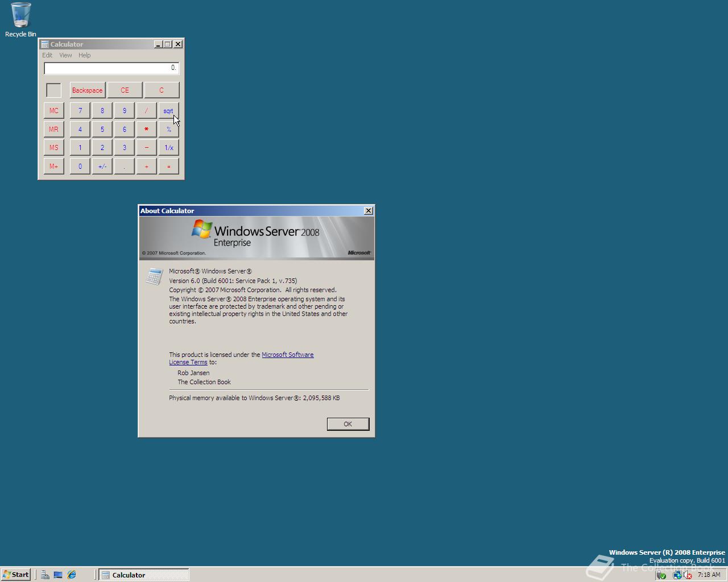Click the M+ memory add button

[54, 167]
